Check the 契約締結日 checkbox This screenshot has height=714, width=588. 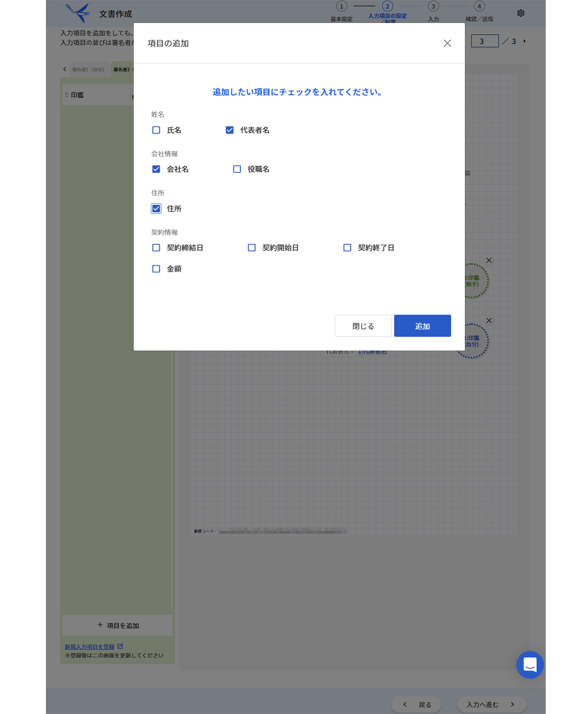click(x=156, y=248)
